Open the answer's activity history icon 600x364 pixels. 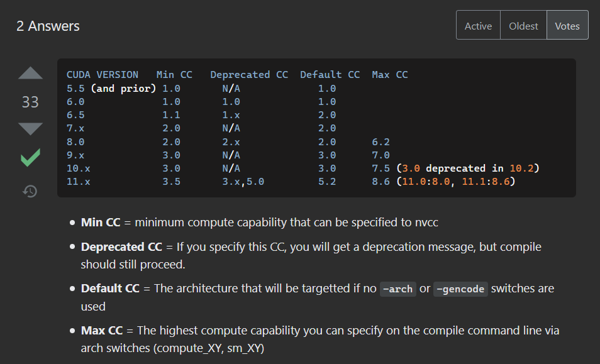pyautogui.click(x=30, y=190)
